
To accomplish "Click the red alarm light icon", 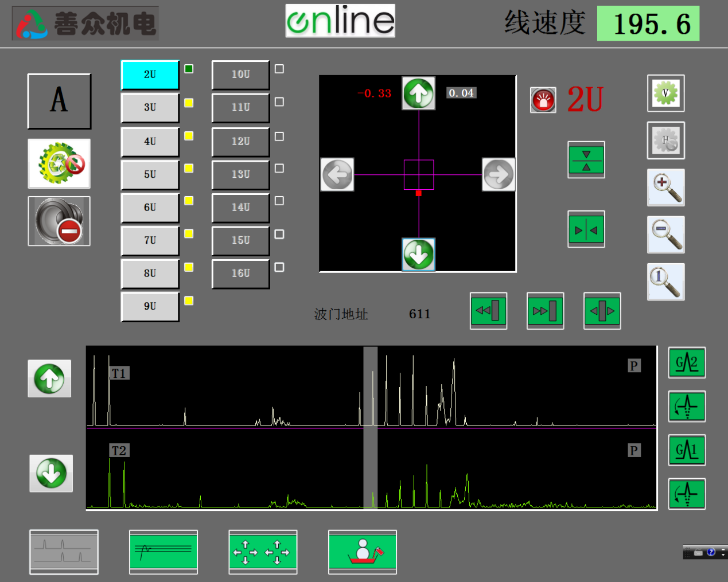I will point(543,100).
